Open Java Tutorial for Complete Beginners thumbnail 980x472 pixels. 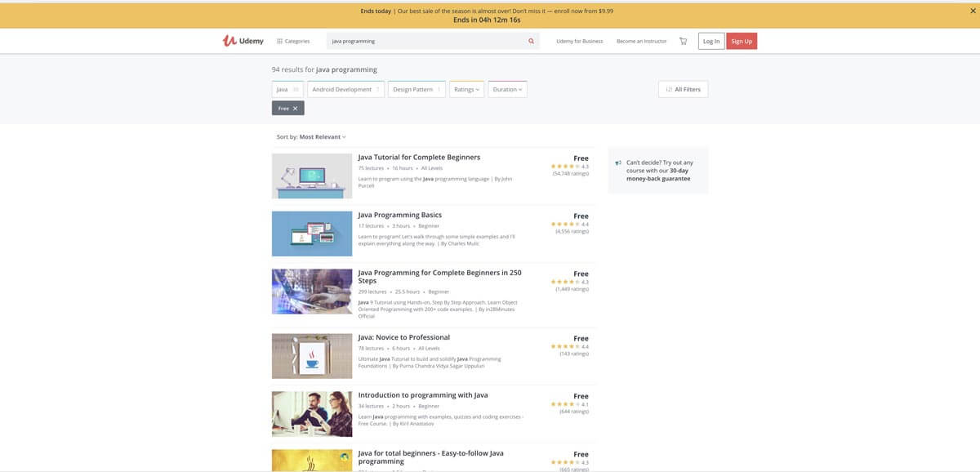click(312, 176)
